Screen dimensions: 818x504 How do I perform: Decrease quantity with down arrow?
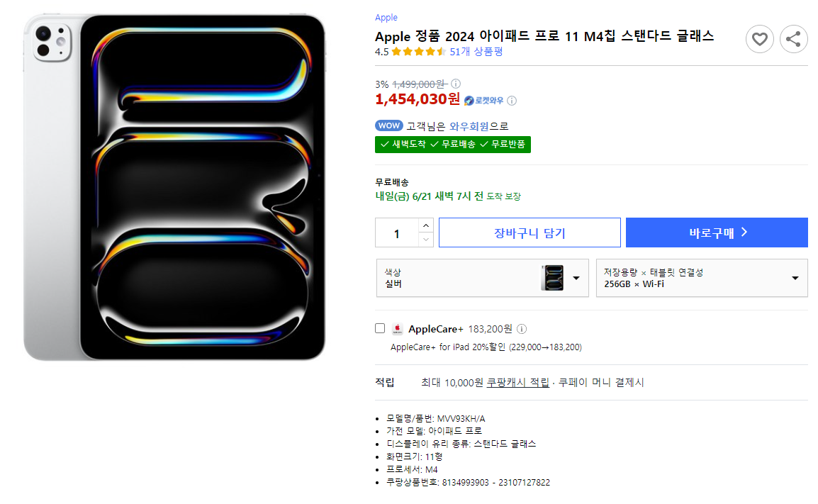click(x=425, y=240)
